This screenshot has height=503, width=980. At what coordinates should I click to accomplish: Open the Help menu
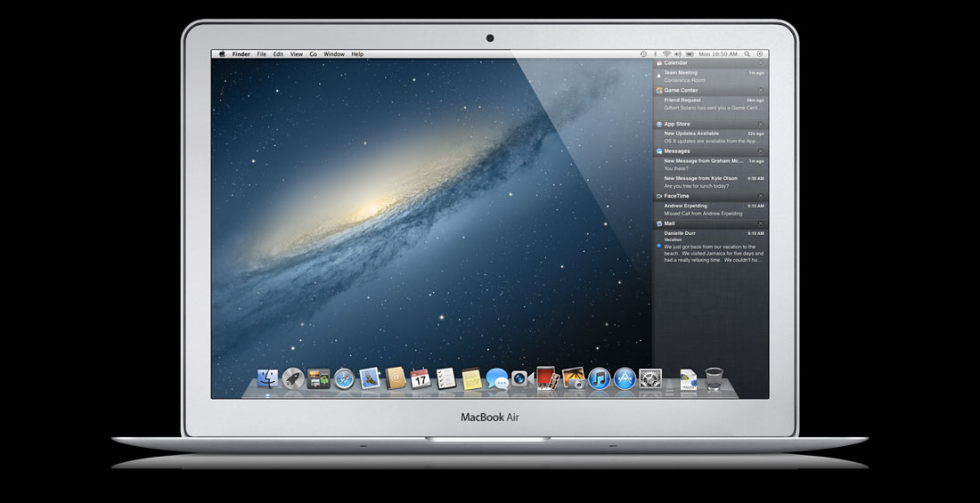(x=357, y=54)
